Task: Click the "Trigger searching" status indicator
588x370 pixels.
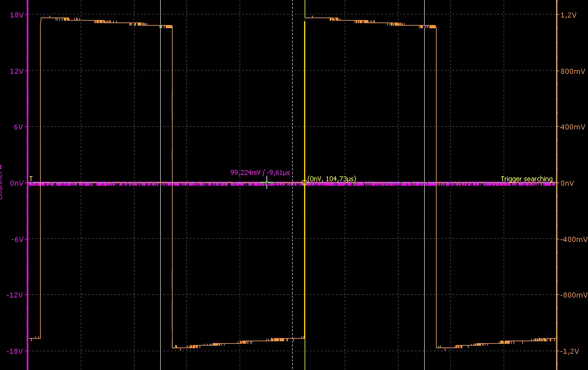Action: tap(527, 179)
